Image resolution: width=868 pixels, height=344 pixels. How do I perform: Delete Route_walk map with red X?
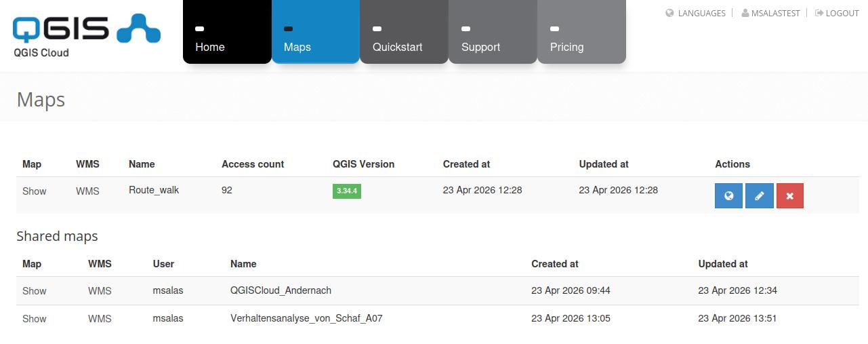pyautogui.click(x=790, y=196)
